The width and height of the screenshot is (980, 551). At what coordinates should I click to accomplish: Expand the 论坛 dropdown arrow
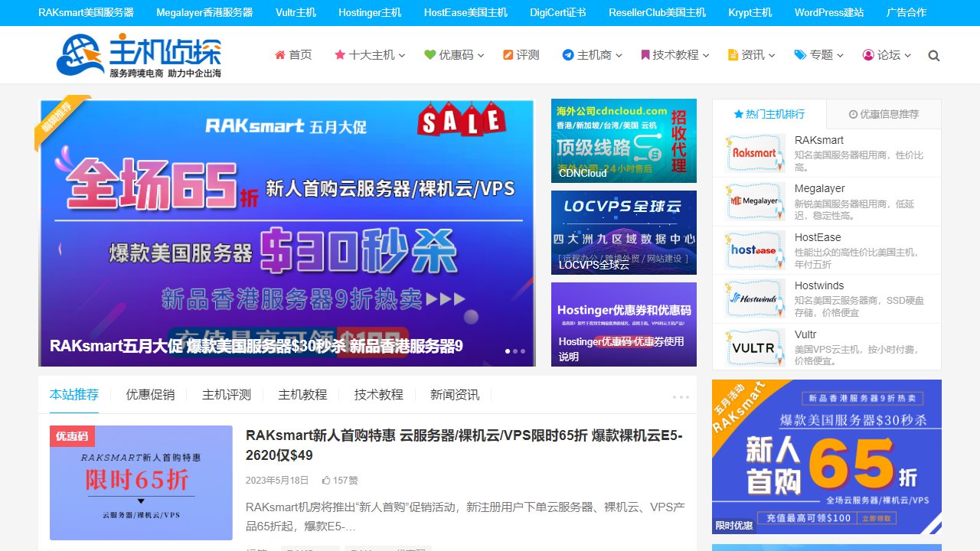tap(907, 56)
